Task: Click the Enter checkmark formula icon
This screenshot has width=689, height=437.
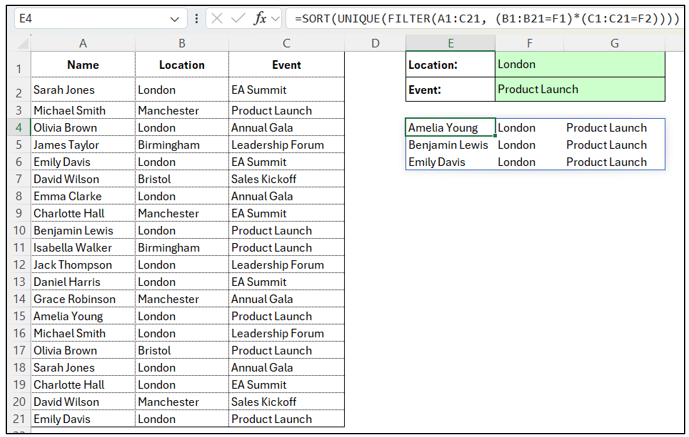Action: tap(236, 18)
